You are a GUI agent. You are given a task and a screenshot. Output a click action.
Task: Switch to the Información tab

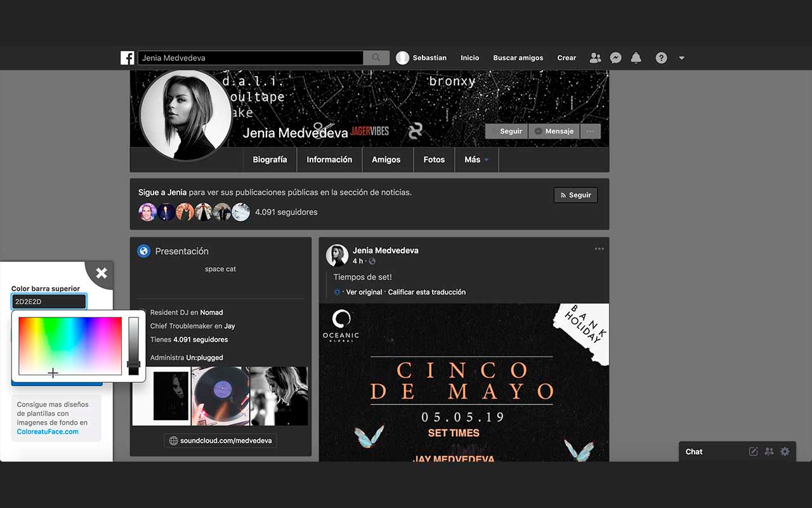coord(329,160)
